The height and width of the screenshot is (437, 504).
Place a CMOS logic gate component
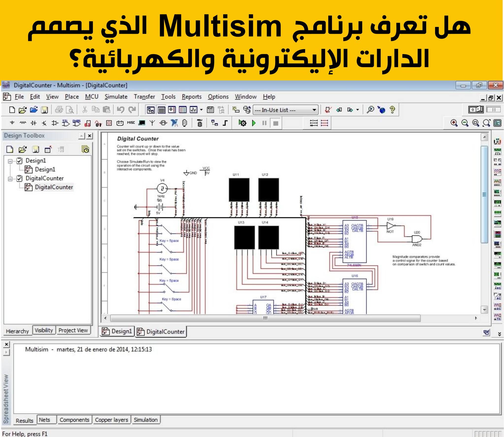pyautogui.click(x=77, y=123)
